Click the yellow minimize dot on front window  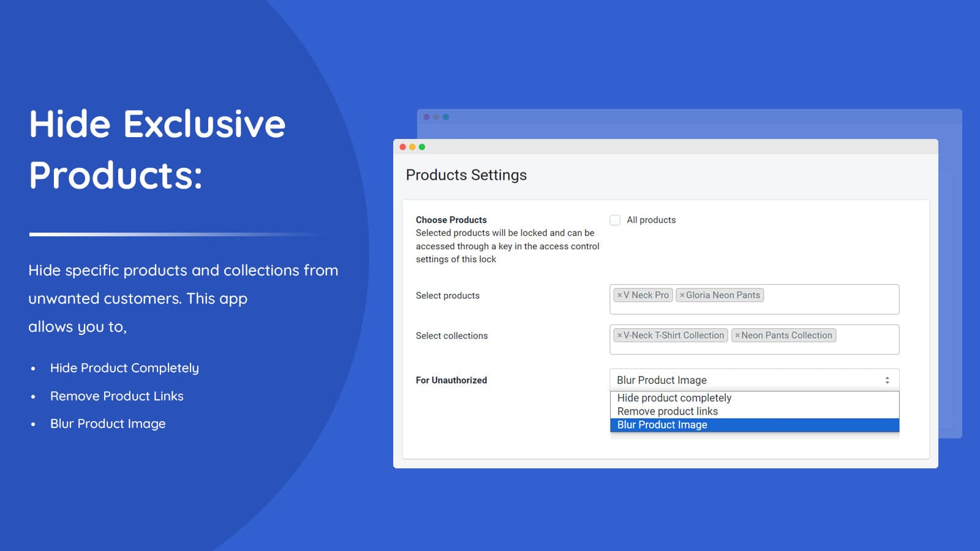pos(412,147)
